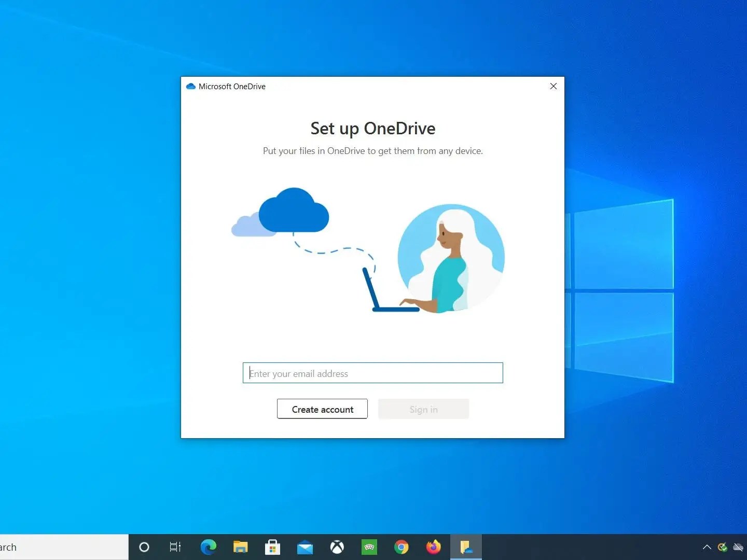Click the OneDrive cloud icon in the title bar

[x=190, y=86]
